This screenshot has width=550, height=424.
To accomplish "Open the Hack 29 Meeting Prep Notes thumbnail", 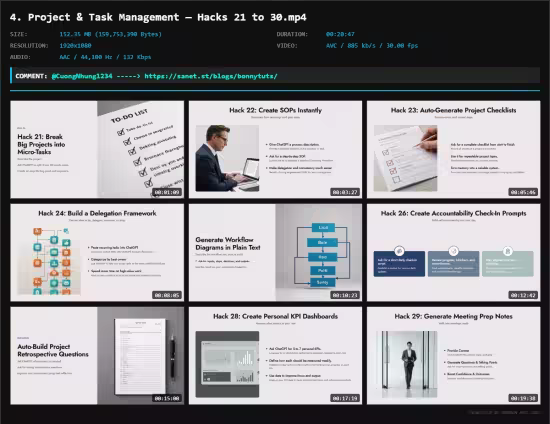I will coord(454,356).
